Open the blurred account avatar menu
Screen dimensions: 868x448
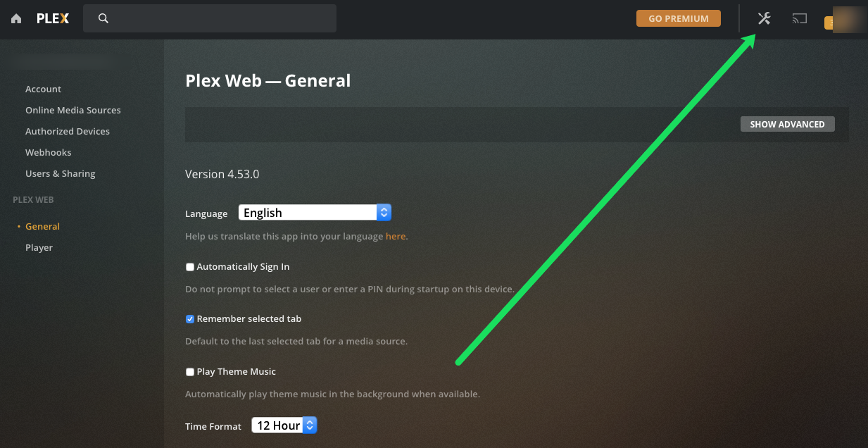[848, 18]
